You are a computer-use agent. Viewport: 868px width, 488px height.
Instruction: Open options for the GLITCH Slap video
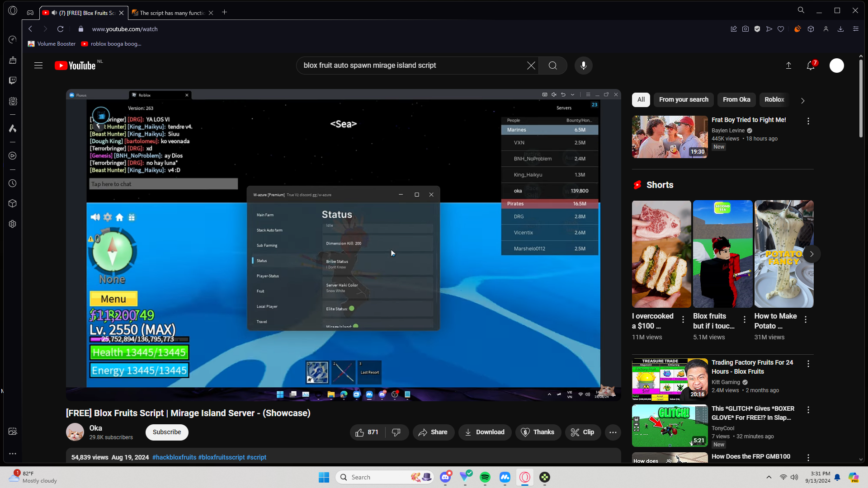(808, 410)
